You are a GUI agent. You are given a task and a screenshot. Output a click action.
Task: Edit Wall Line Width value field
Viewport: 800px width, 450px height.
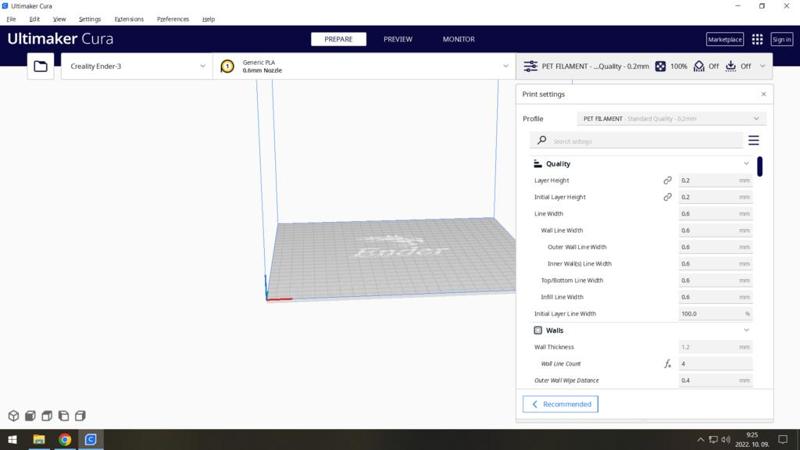pos(715,231)
